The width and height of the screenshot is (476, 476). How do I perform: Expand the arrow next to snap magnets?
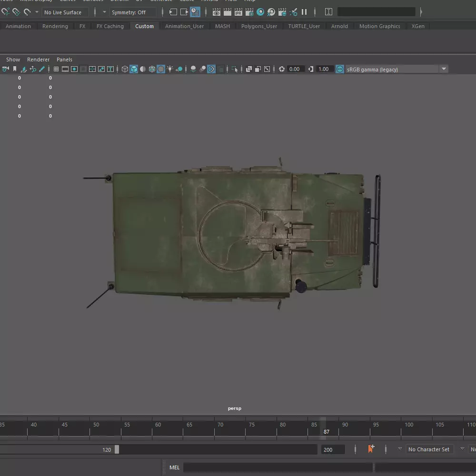click(x=37, y=12)
